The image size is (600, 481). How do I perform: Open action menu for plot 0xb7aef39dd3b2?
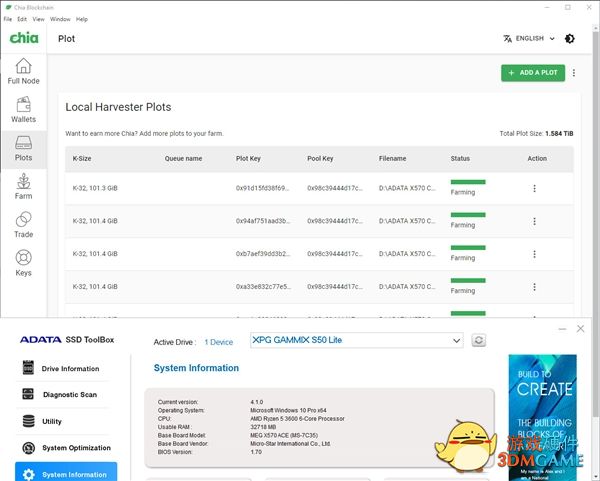[x=534, y=254]
